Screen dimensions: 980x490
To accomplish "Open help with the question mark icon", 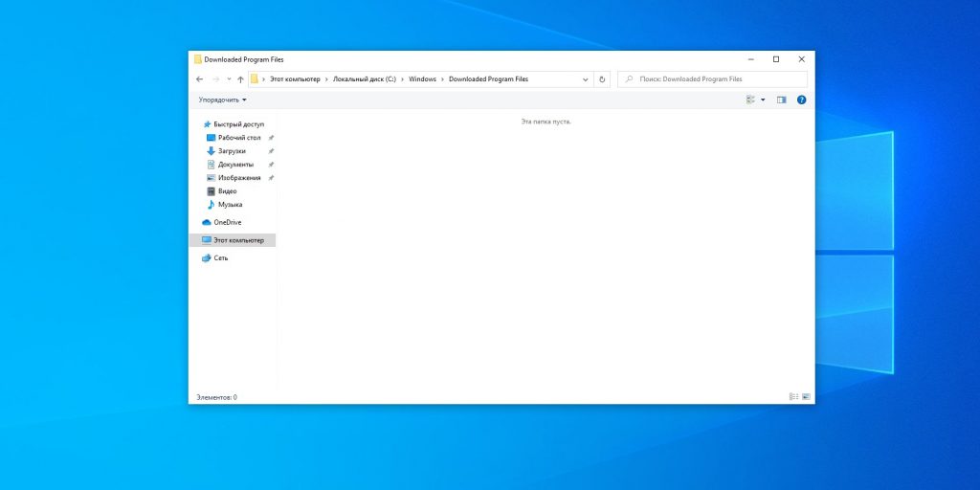I will pos(801,100).
